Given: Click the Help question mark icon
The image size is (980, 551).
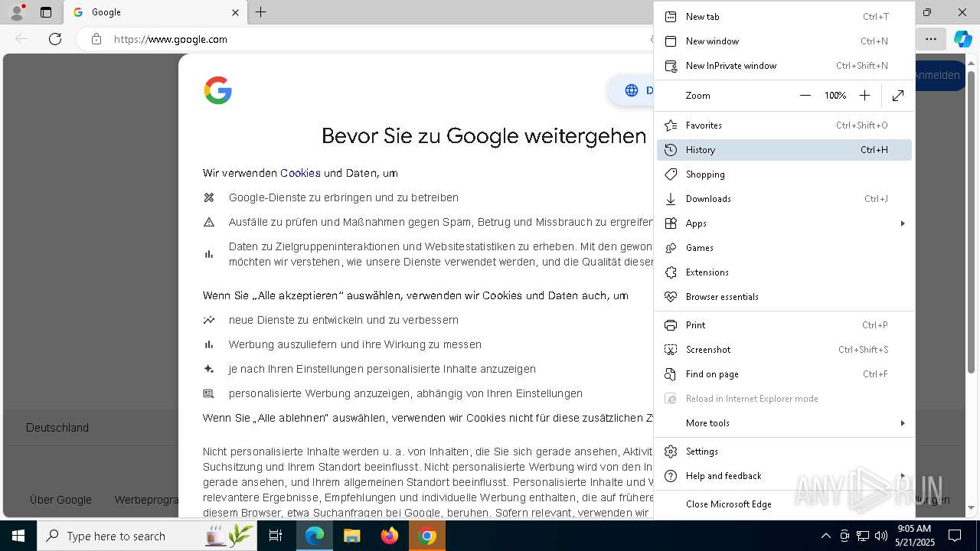Looking at the screenshot, I should 671,476.
